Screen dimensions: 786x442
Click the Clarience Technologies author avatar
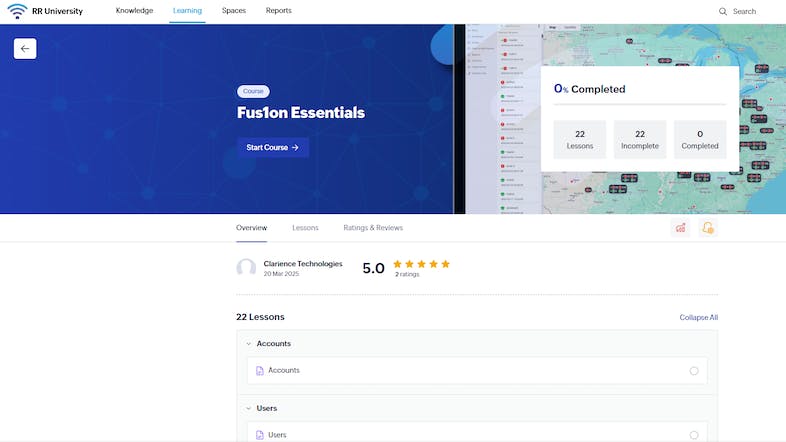pyautogui.click(x=246, y=268)
